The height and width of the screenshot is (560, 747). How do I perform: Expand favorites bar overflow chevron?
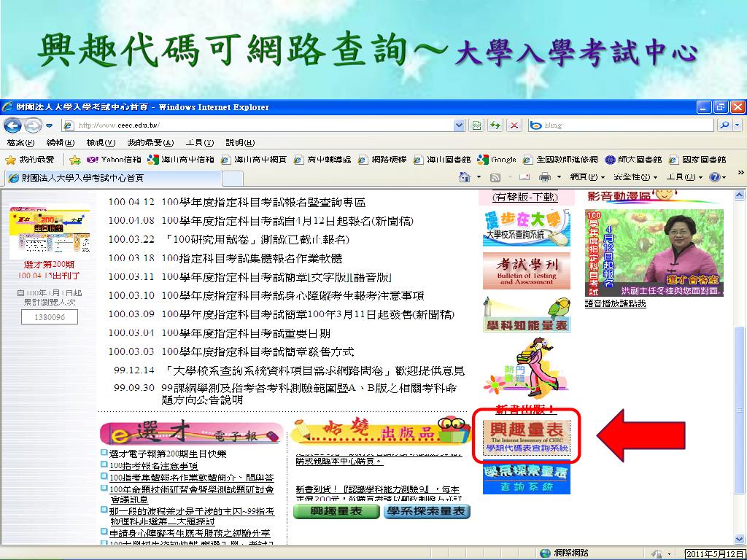coord(740,172)
